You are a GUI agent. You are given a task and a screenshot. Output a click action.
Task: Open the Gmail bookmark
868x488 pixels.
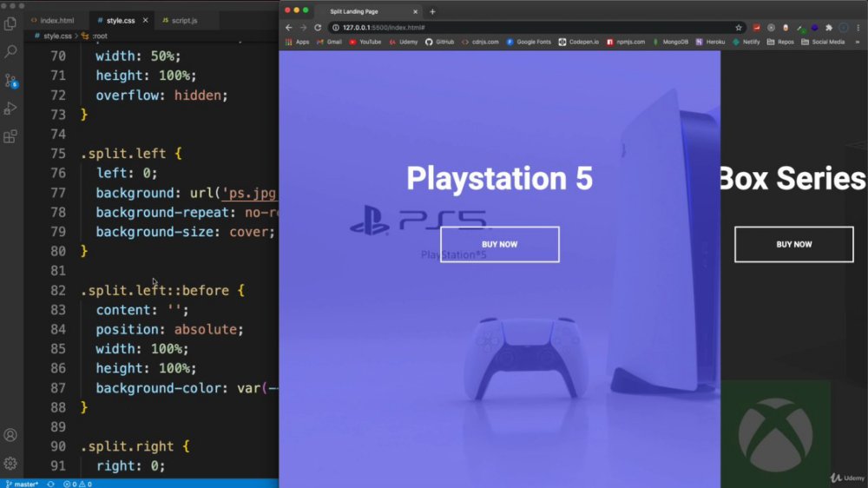329,42
